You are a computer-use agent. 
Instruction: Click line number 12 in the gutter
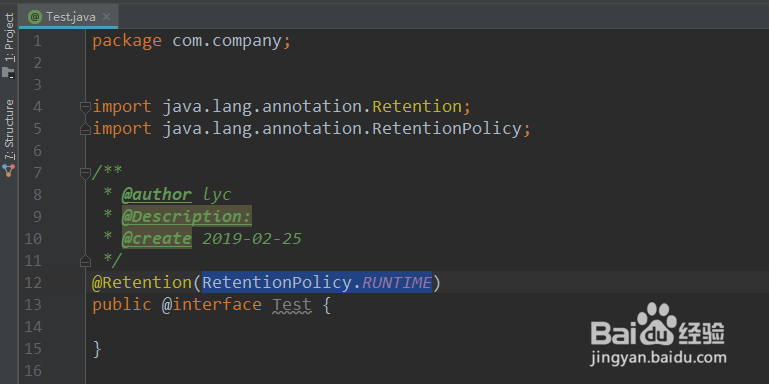tap(33, 282)
